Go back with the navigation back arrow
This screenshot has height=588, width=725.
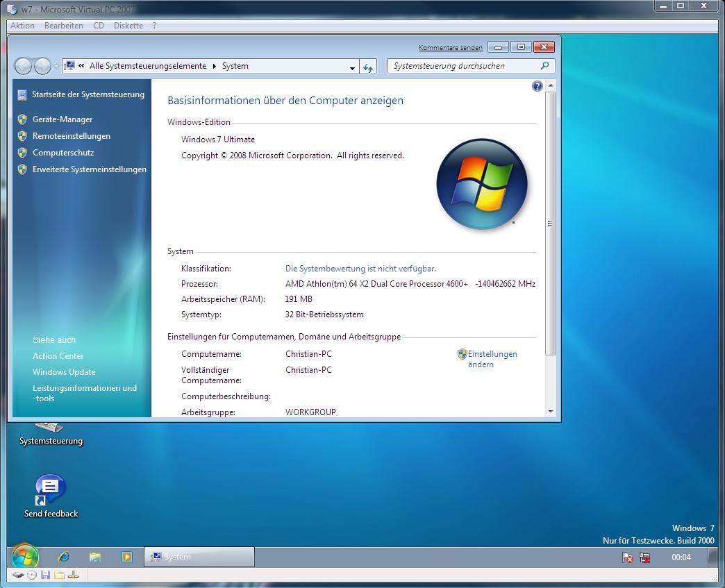coord(23,66)
